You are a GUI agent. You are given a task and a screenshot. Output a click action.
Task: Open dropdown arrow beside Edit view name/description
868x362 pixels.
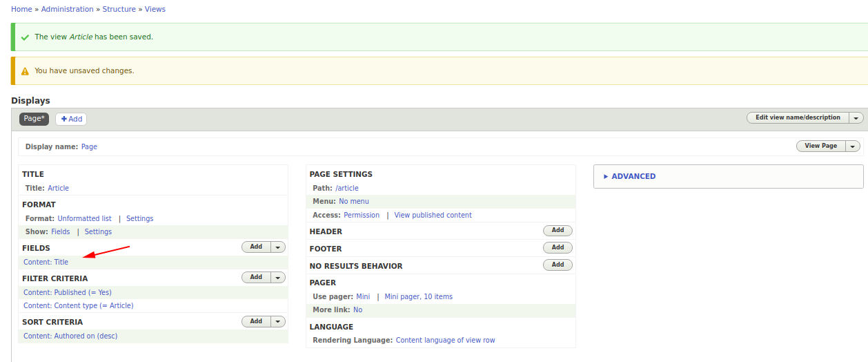(856, 118)
